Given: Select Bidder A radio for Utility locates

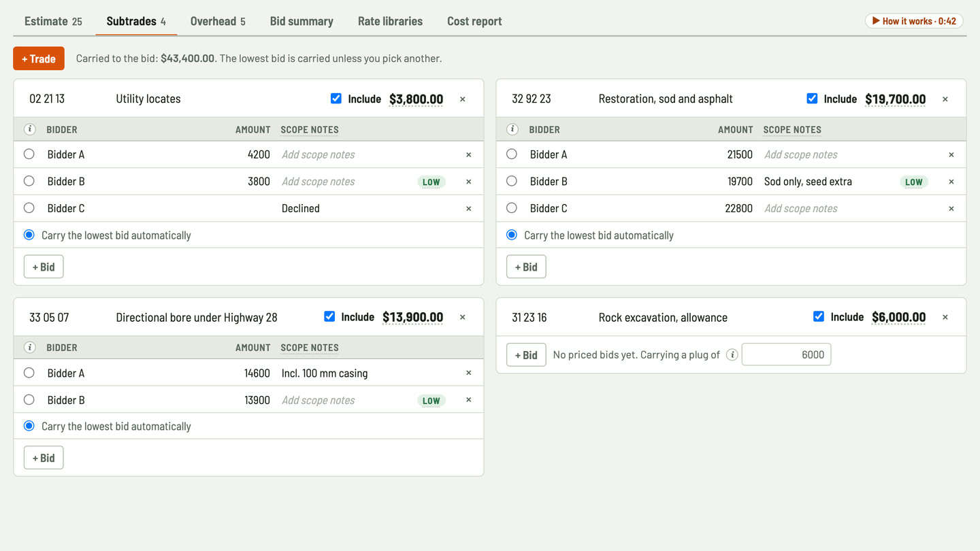Looking at the screenshot, I should pyautogui.click(x=29, y=154).
